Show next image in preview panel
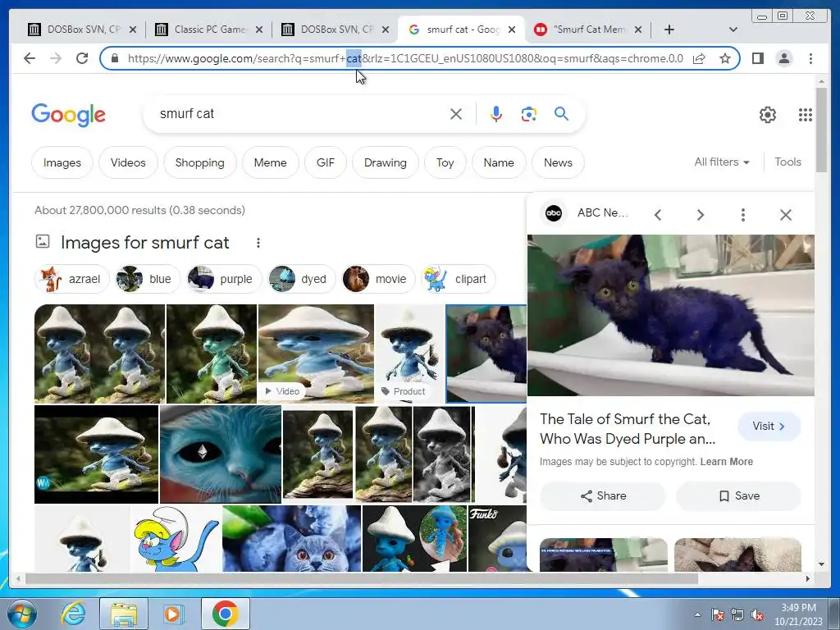The height and width of the screenshot is (630, 840). tap(701, 215)
